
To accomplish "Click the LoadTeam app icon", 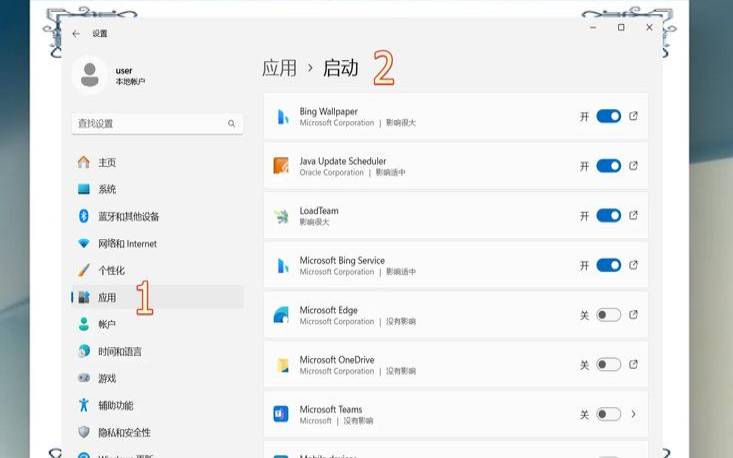I will [x=281, y=216].
